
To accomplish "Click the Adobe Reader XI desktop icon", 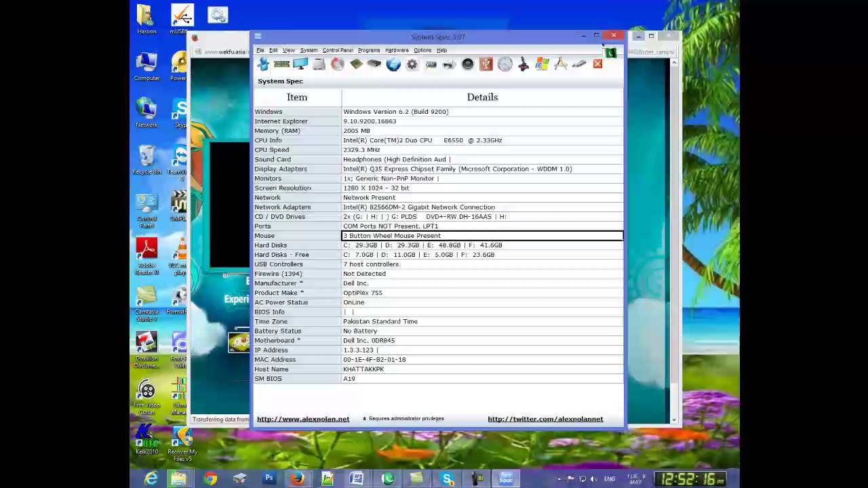I will (x=146, y=256).
